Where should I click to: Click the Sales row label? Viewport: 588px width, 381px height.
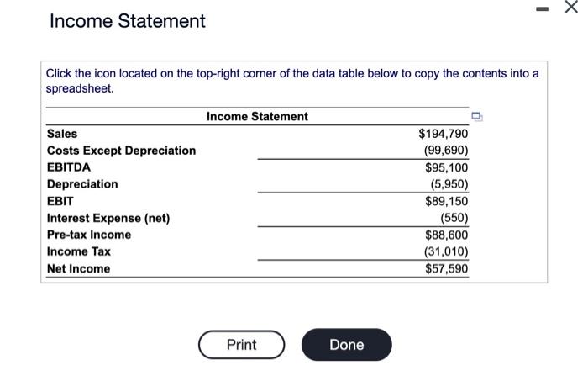(x=62, y=134)
